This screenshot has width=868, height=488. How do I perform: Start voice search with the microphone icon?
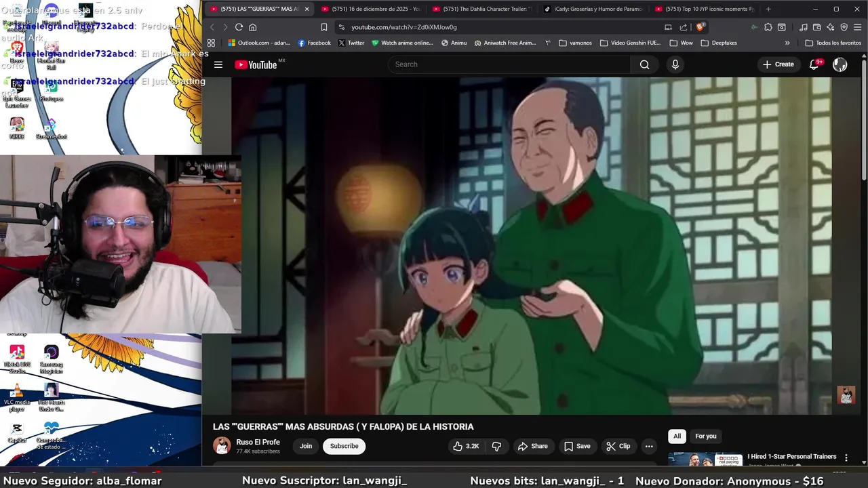point(675,64)
